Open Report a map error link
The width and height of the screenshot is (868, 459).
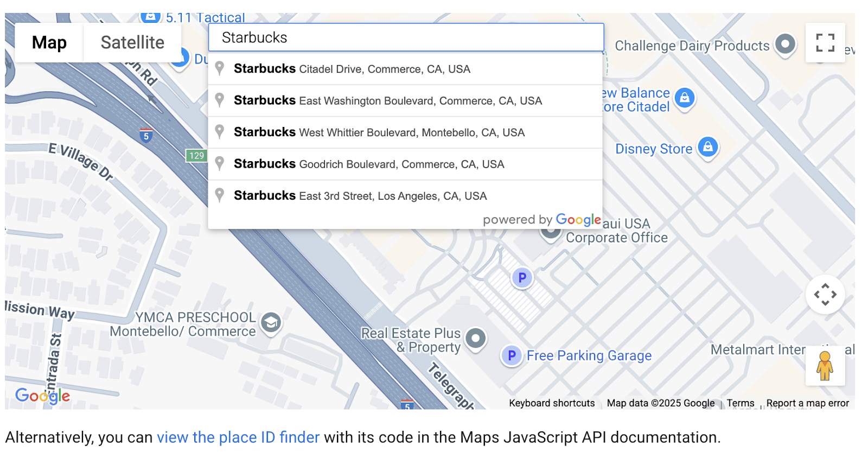coord(808,403)
